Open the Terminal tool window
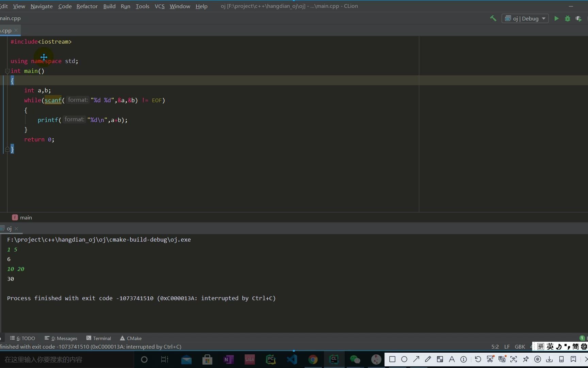 (x=99, y=338)
